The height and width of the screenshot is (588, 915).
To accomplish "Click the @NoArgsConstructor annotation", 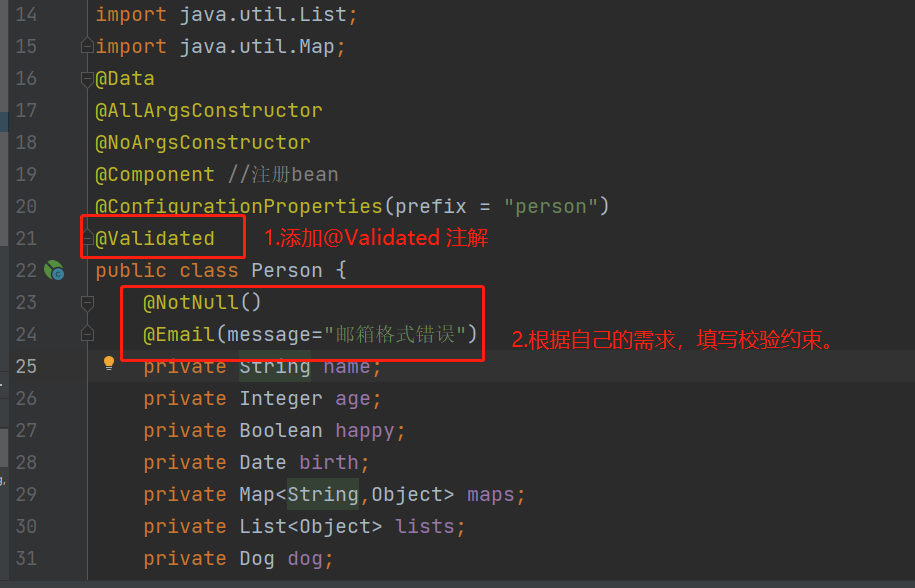I will (x=202, y=142).
